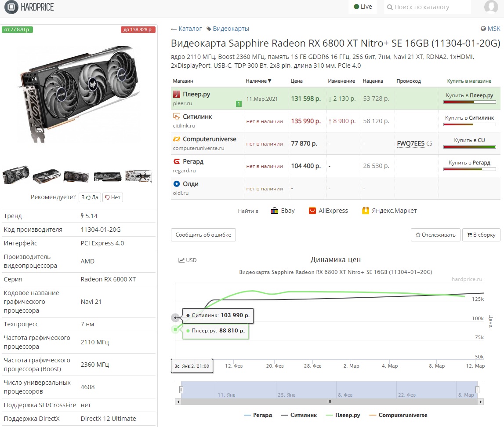Switch chart currency to USD

coord(187,260)
